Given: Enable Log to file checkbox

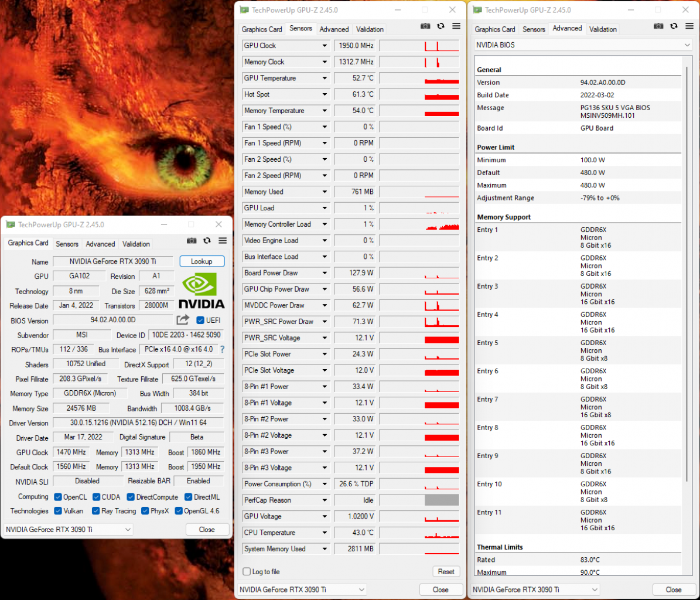Looking at the screenshot, I should coord(247,571).
